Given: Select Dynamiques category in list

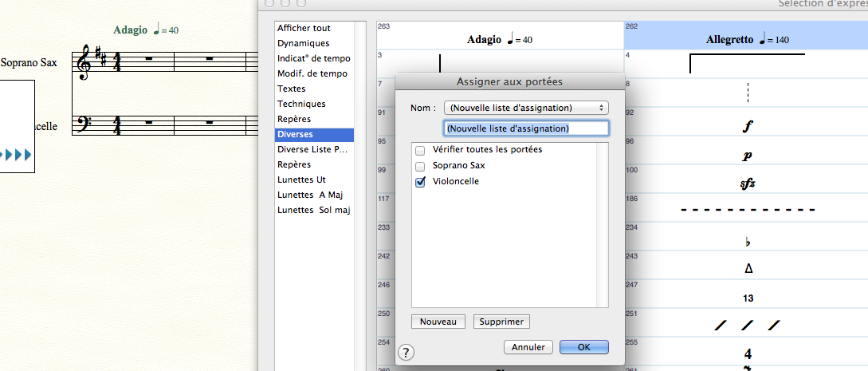Looking at the screenshot, I should (x=303, y=43).
